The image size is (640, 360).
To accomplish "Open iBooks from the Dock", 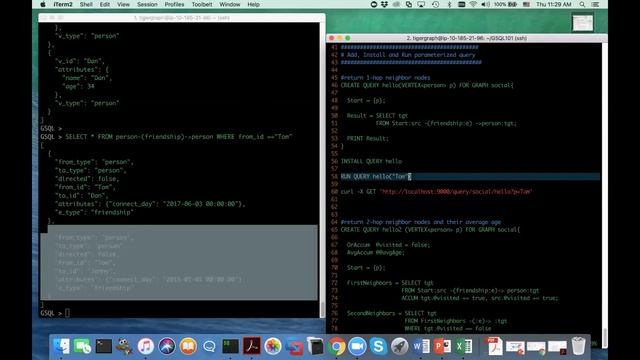I will click(188, 347).
